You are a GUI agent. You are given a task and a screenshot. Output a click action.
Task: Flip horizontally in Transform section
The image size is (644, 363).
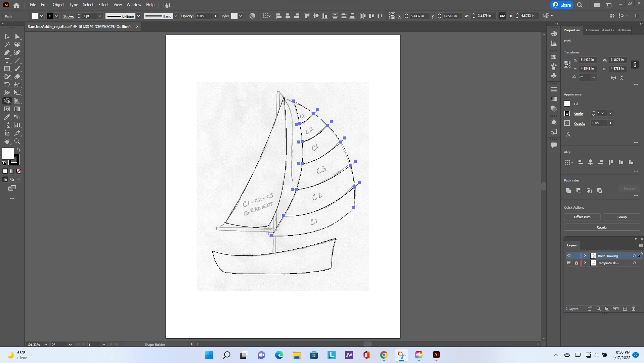[x=613, y=77]
